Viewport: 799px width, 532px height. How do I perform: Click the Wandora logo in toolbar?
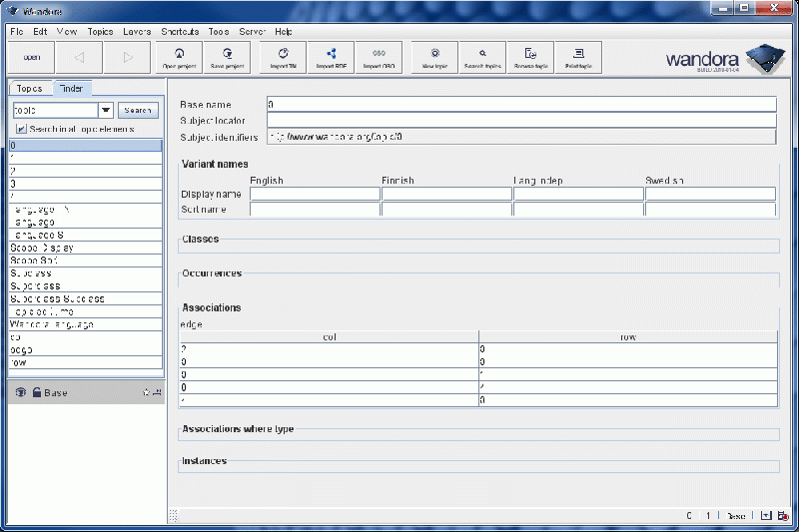pos(719,58)
